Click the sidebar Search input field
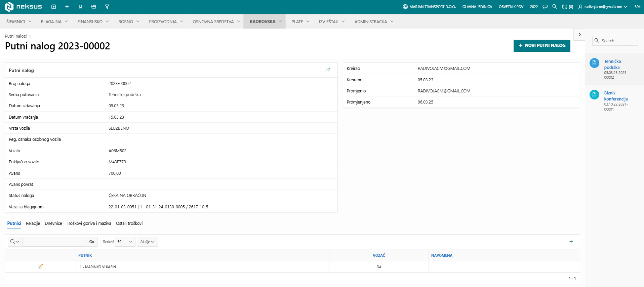This screenshot has height=287, width=644. pyautogui.click(x=618, y=41)
